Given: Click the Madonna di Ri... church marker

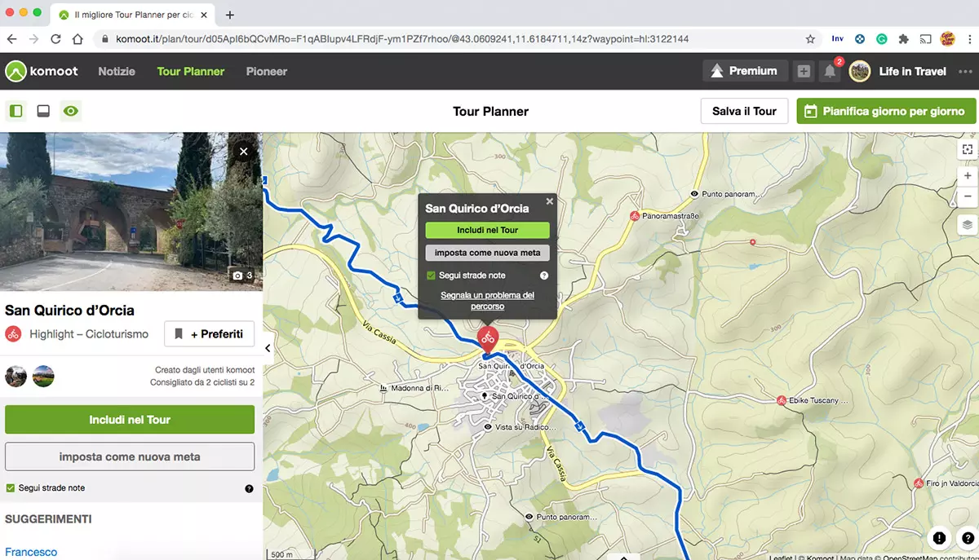Looking at the screenshot, I should 384,388.
